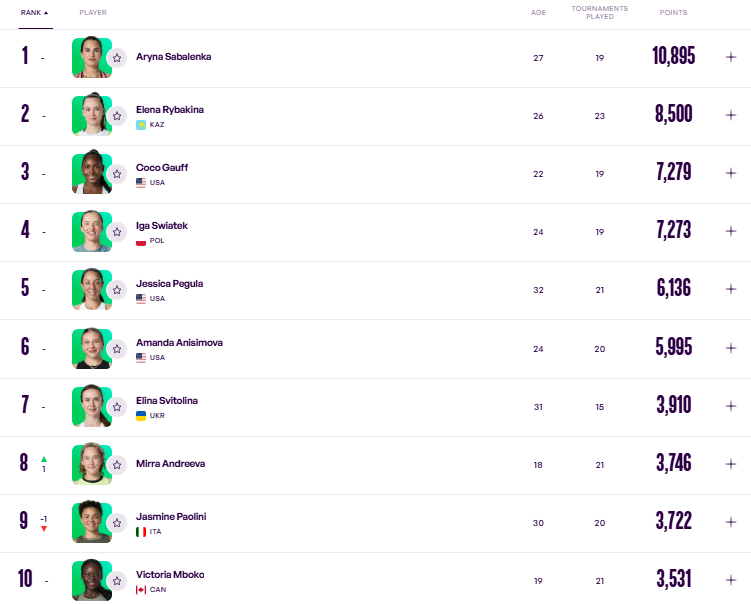Sort by the Rank column header
This screenshot has height=604, width=751.
pyautogui.click(x=34, y=13)
